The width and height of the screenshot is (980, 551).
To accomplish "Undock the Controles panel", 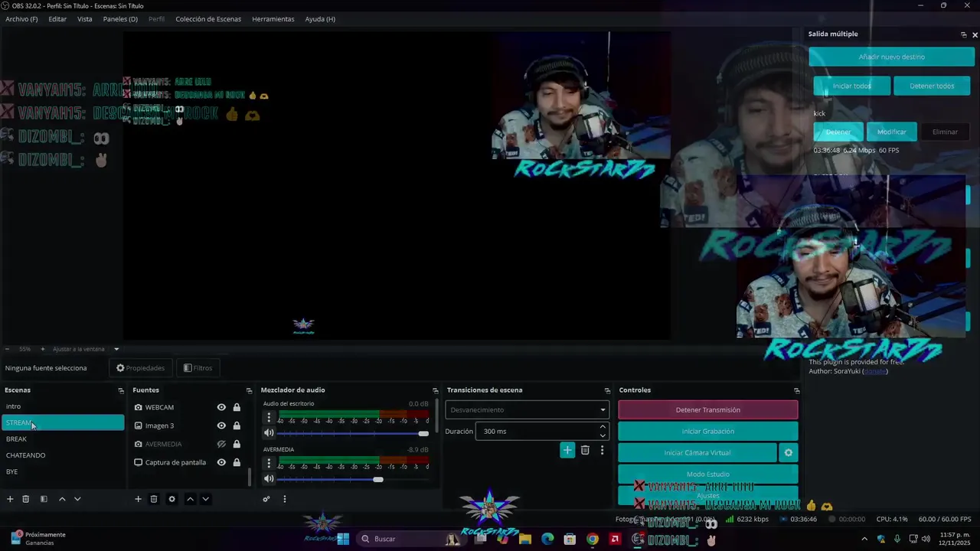I will click(796, 390).
